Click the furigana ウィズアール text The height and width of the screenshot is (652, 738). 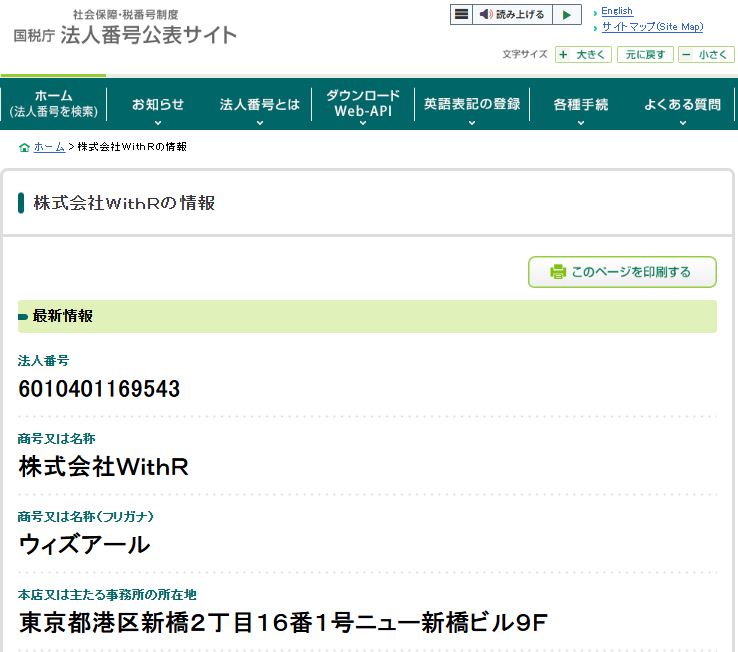tap(84, 545)
